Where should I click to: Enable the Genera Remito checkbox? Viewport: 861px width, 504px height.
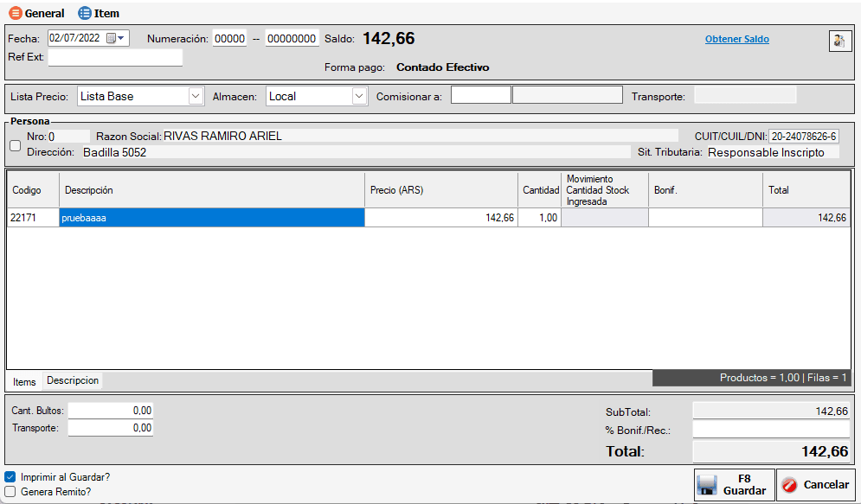coord(10,491)
